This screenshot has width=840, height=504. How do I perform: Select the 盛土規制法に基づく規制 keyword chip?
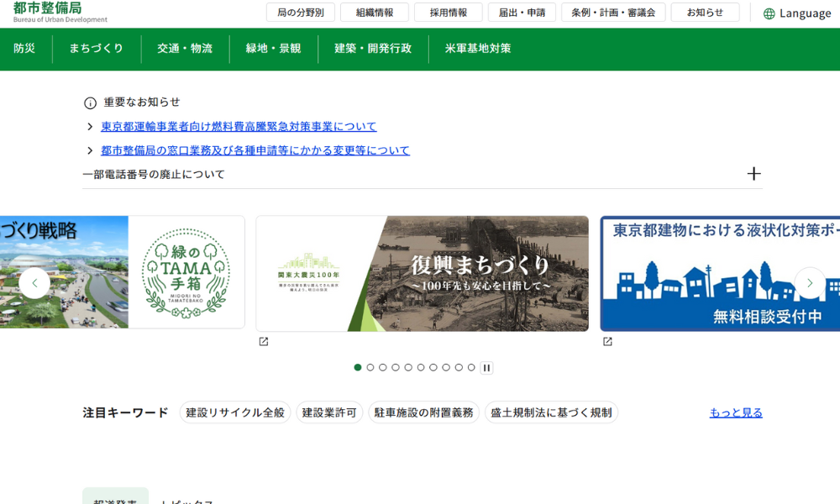click(x=551, y=412)
